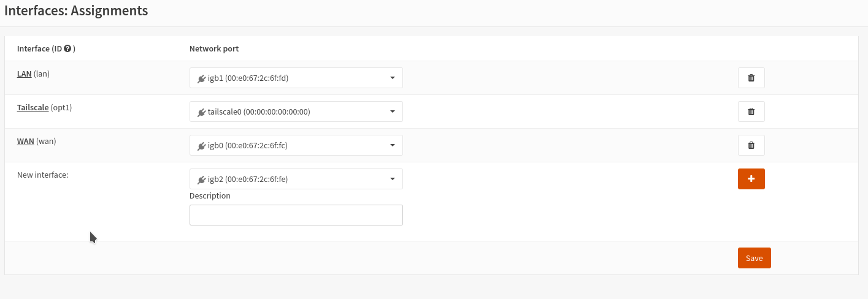Click the plus button to add new interface

(751, 179)
